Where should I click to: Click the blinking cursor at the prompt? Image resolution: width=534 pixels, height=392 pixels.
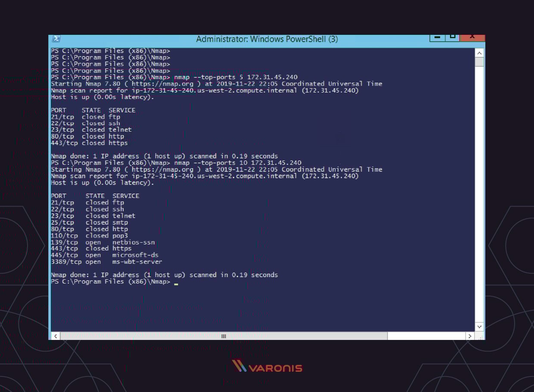pyautogui.click(x=176, y=283)
